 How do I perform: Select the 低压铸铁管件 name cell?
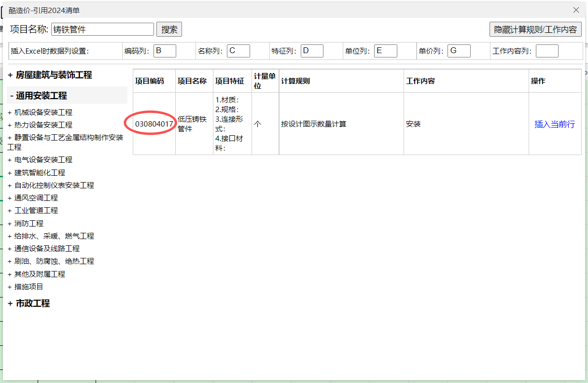pos(194,124)
